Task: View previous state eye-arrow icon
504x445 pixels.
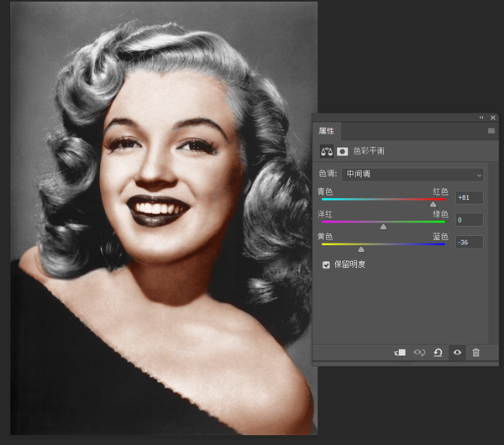Action: (419, 353)
